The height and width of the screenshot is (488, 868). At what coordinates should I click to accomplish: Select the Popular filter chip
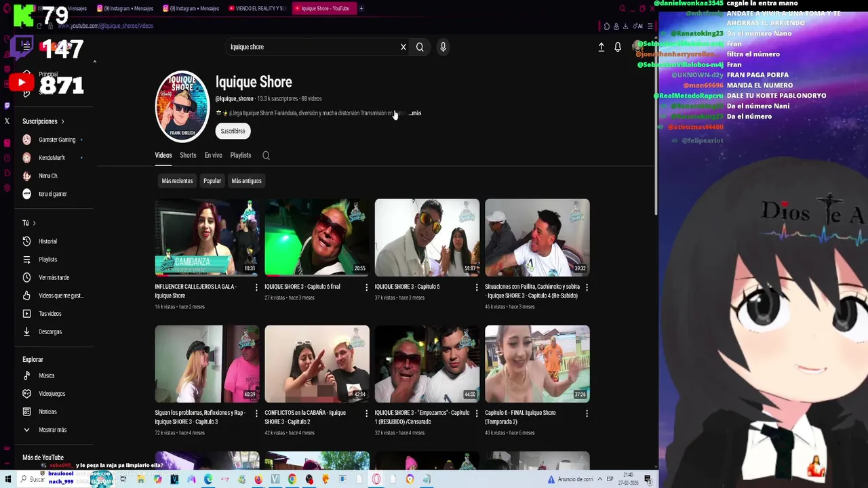click(x=212, y=181)
